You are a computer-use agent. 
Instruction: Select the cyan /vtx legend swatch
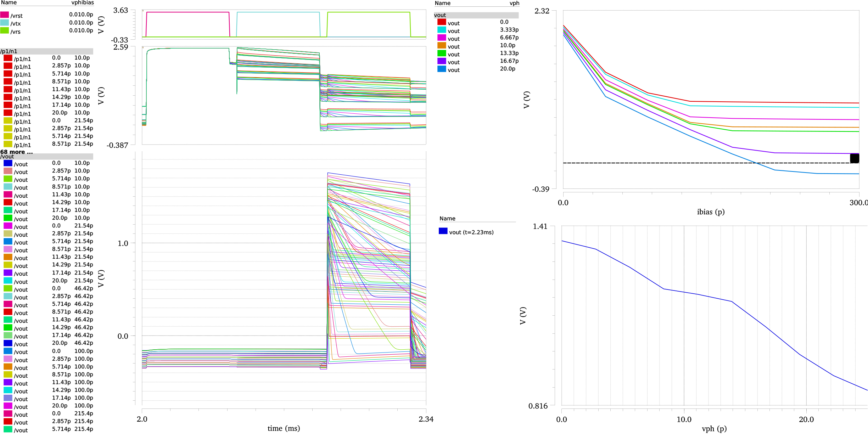click(5, 23)
